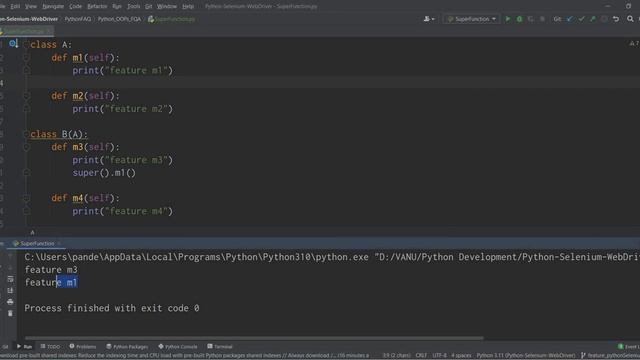Click the UTF-8 encoding status bar entry

pyautogui.click(x=439, y=356)
